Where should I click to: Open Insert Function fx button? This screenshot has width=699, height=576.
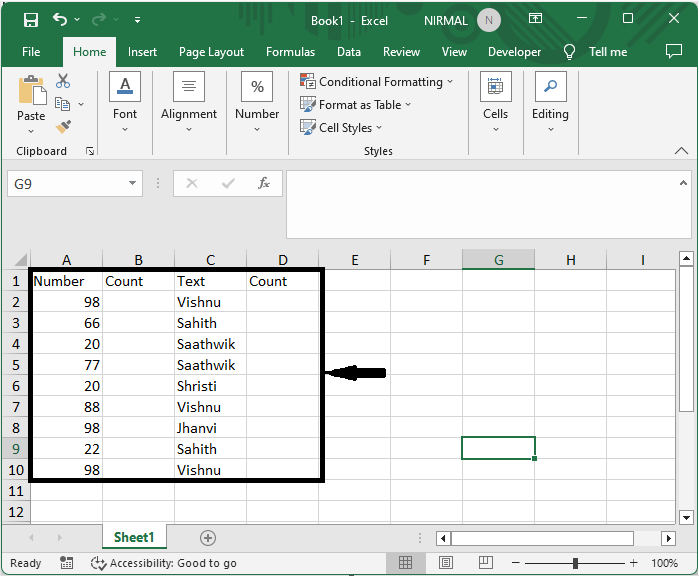(x=264, y=183)
